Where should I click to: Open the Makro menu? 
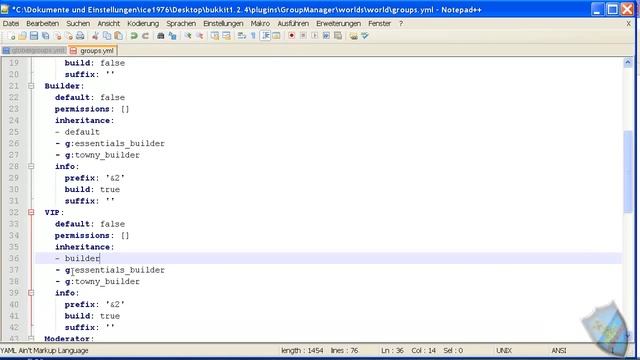tap(260, 24)
